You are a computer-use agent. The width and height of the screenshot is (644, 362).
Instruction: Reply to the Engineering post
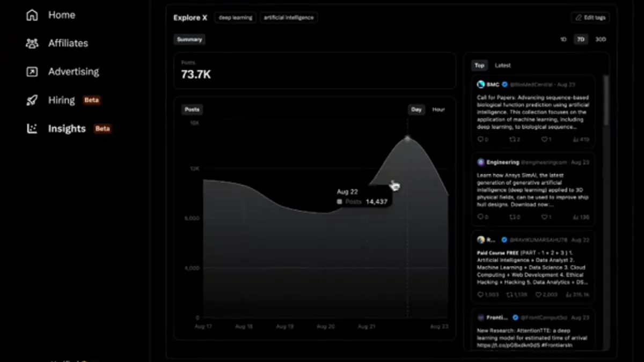pos(482,217)
